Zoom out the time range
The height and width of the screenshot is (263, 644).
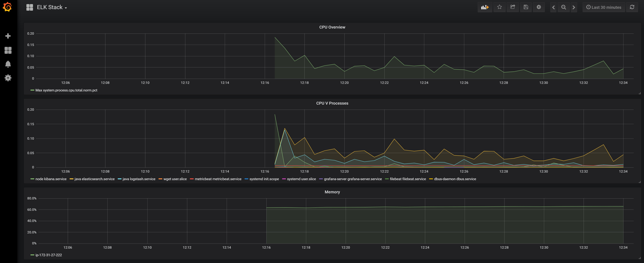[x=563, y=7]
